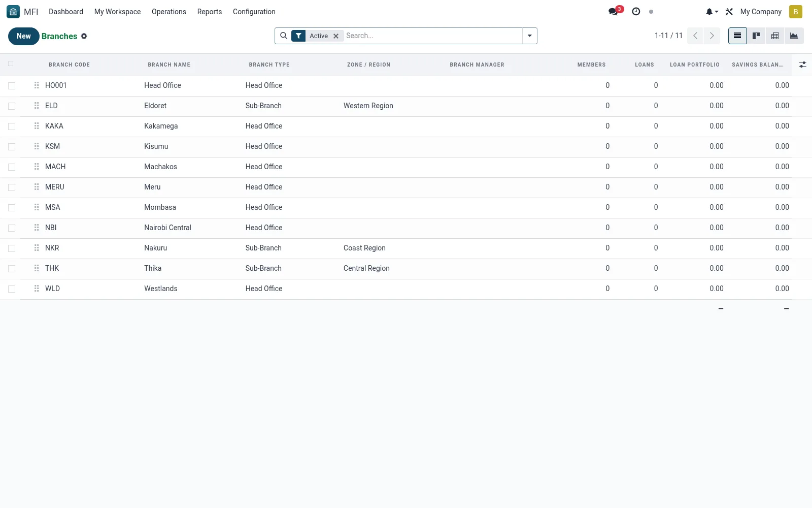Image resolution: width=812 pixels, height=508 pixels.
Task: Remove the Active filter tag
Action: coord(336,36)
